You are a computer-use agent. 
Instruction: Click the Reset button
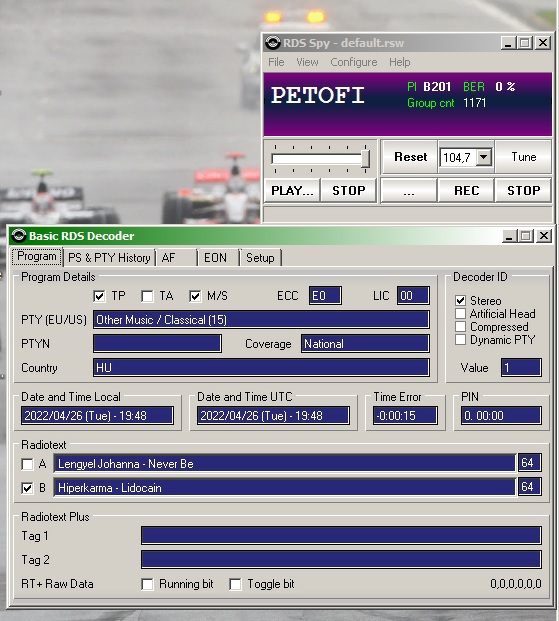click(410, 157)
